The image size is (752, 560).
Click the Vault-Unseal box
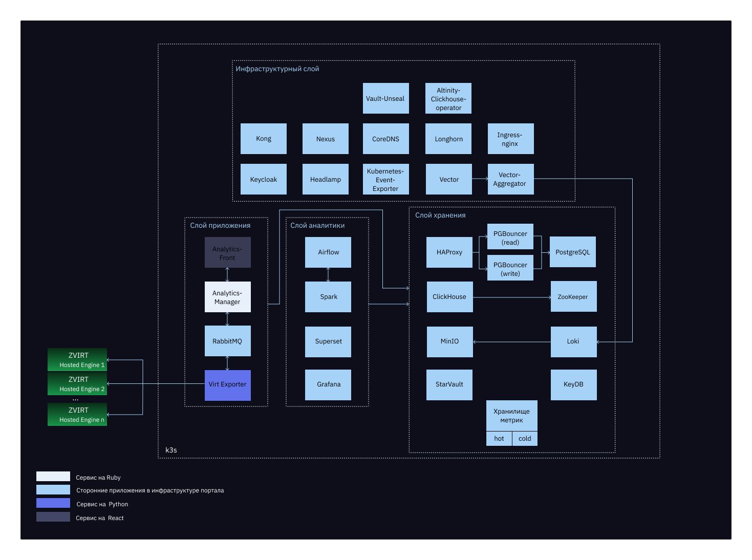pos(385,98)
